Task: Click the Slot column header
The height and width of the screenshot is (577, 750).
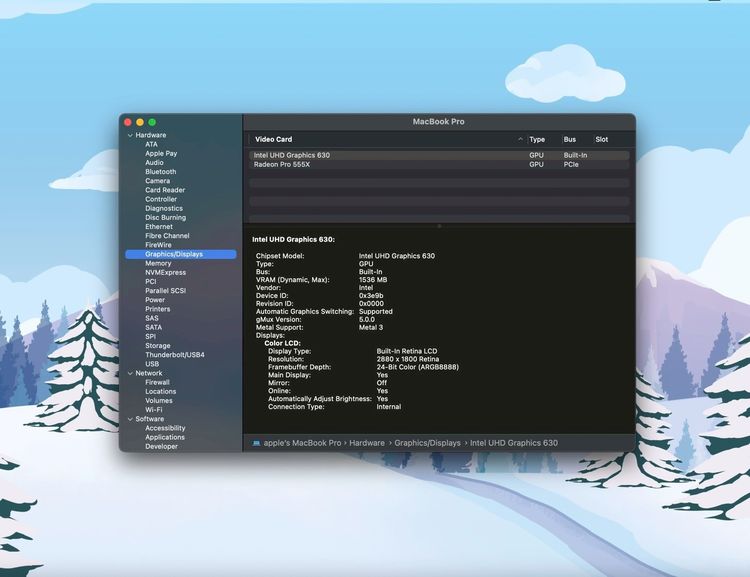Action: [602, 140]
